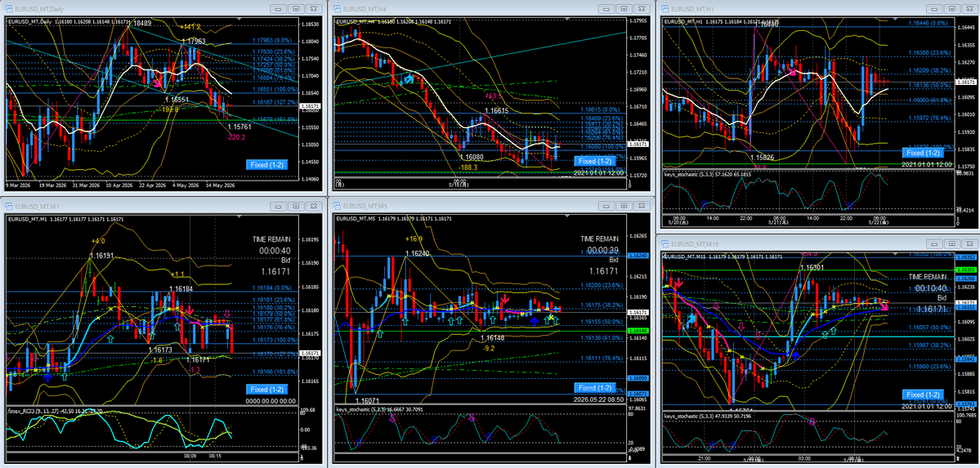The image size is (980, 468).
Task: Click the 1.16551 price label on Daily chart
Action: 177,100
